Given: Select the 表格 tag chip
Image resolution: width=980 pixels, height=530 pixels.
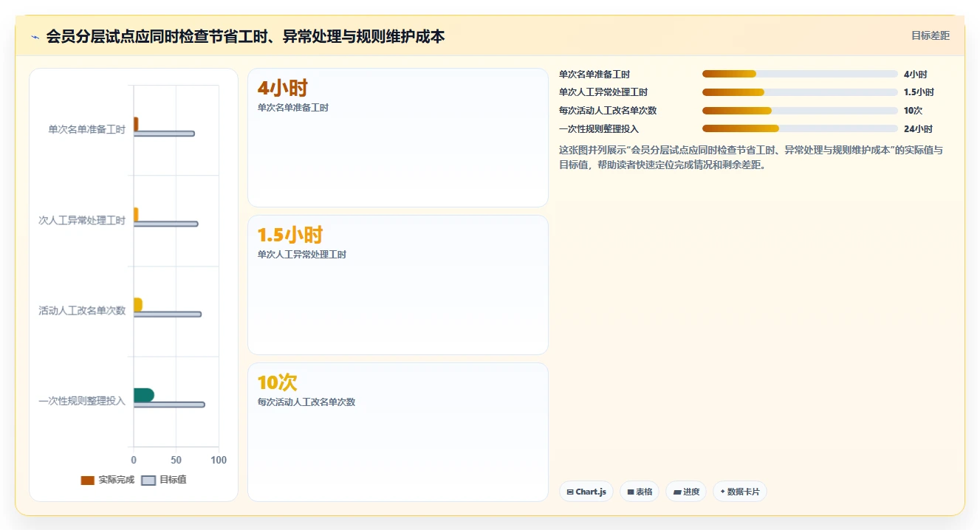Looking at the screenshot, I should (640, 492).
